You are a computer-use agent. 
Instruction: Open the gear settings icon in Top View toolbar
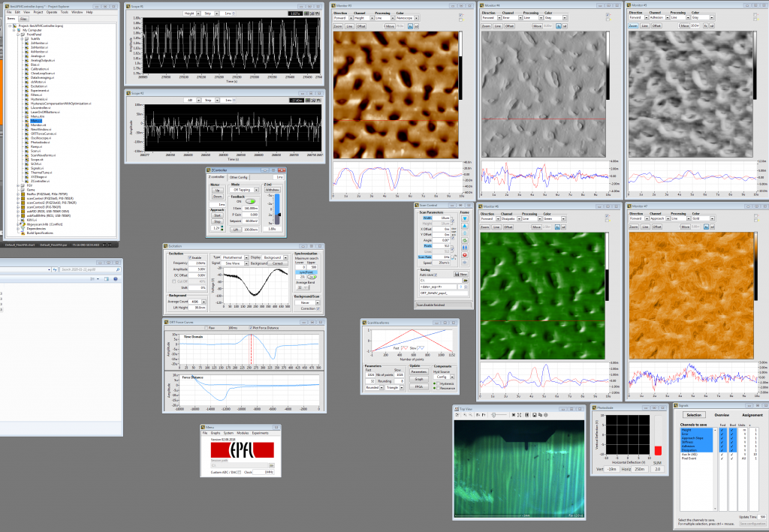coord(545,415)
